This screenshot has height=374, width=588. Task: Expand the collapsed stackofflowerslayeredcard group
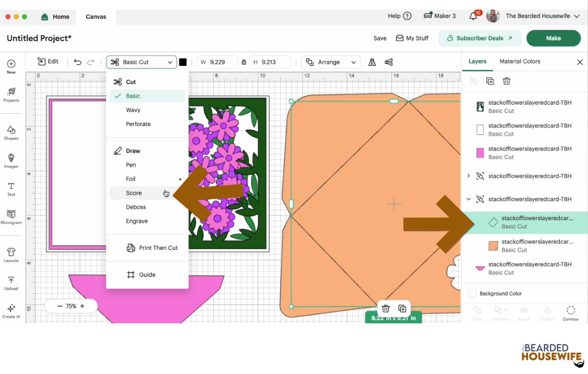[x=469, y=176]
